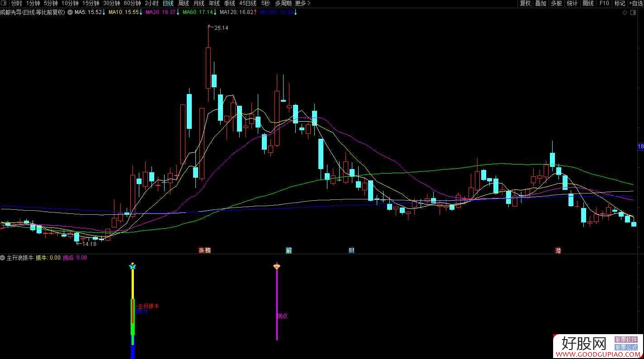Click the stock title 成都先导
644x359 pixels.
[x=11, y=12]
